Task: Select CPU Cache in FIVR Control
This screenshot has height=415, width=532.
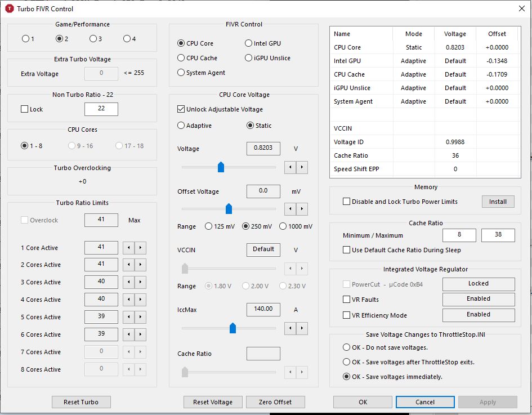Action: (x=197, y=58)
